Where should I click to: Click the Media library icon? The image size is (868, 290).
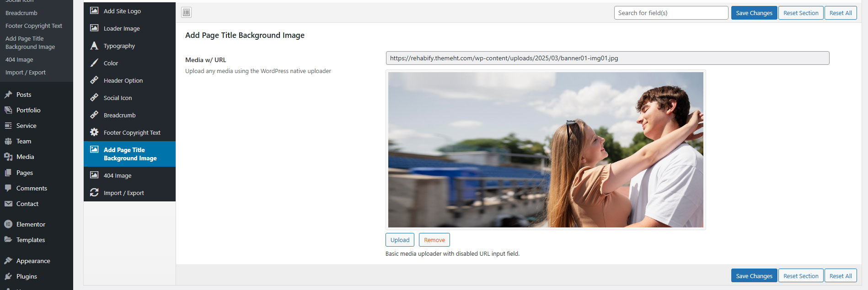(8, 157)
